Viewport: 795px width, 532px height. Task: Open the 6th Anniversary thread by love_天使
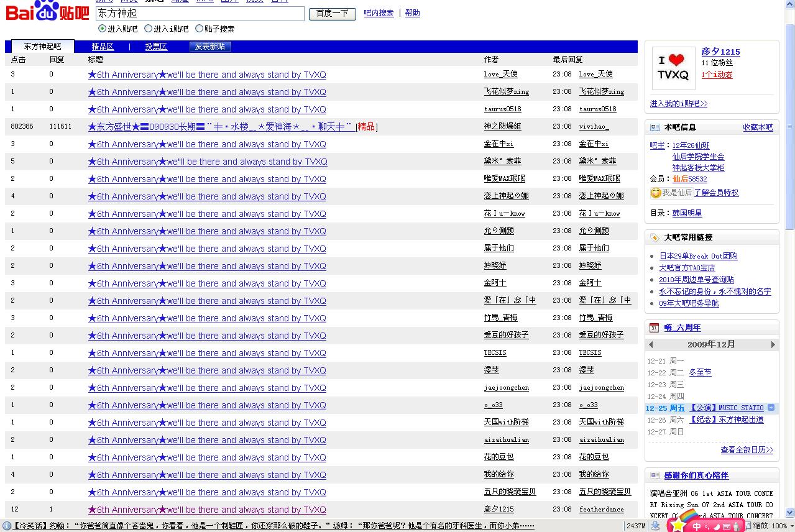pyautogui.click(x=207, y=75)
